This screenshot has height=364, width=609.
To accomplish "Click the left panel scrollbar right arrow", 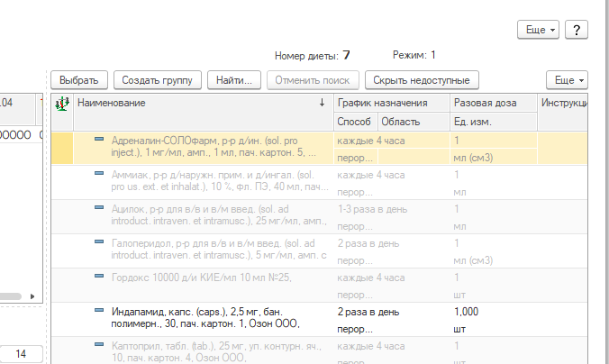I will click(x=32, y=296).
